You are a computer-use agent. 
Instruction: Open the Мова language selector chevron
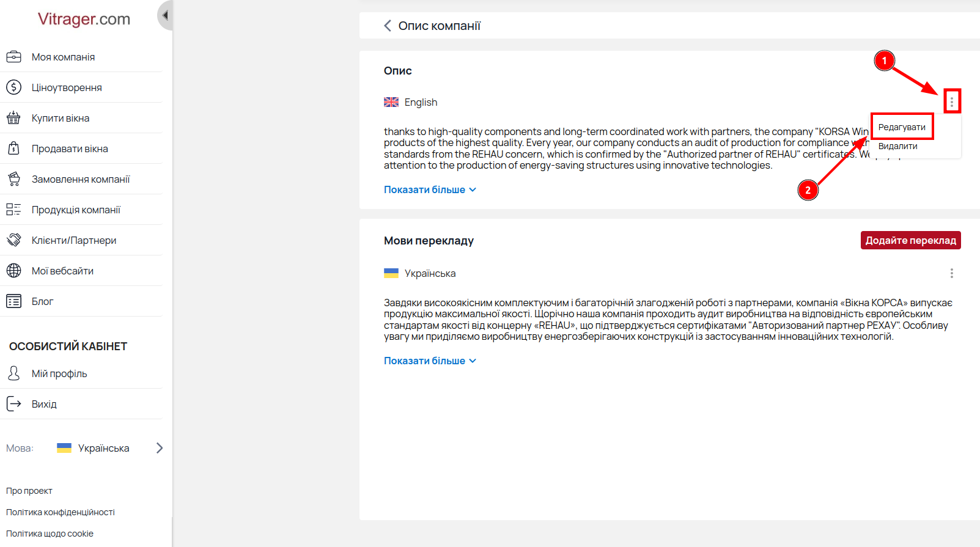[160, 448]
